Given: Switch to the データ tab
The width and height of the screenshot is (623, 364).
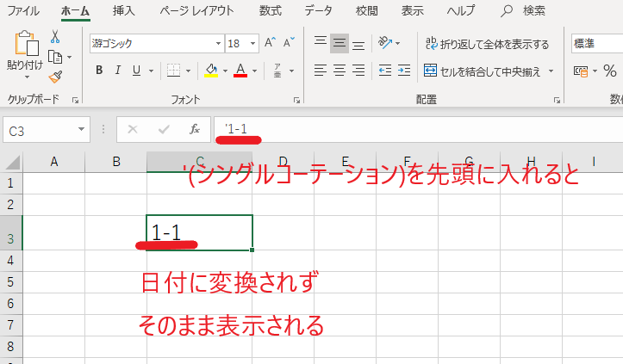Looking at the screenshot, I should tap(318, 10).
